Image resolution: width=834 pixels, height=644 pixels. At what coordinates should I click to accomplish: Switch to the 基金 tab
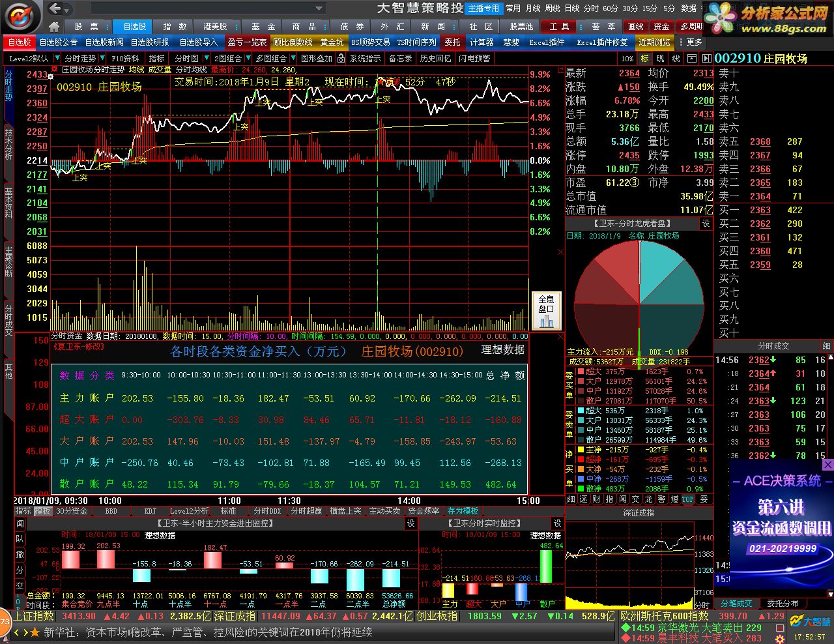point(263,26)
